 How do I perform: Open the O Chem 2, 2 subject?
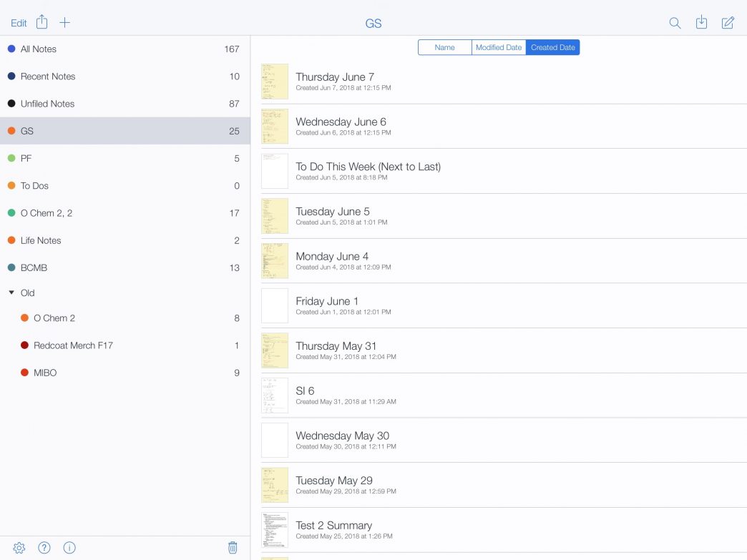click(x=125, y=213)
